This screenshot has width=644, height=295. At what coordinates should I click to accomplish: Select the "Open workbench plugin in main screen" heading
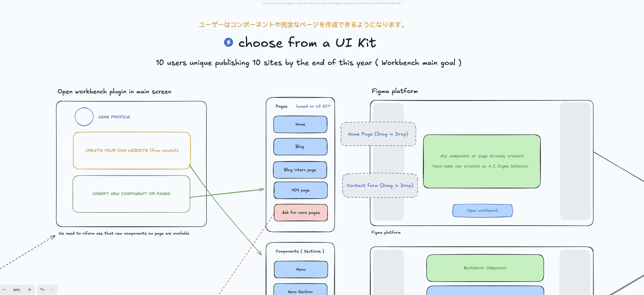(115, 92)
